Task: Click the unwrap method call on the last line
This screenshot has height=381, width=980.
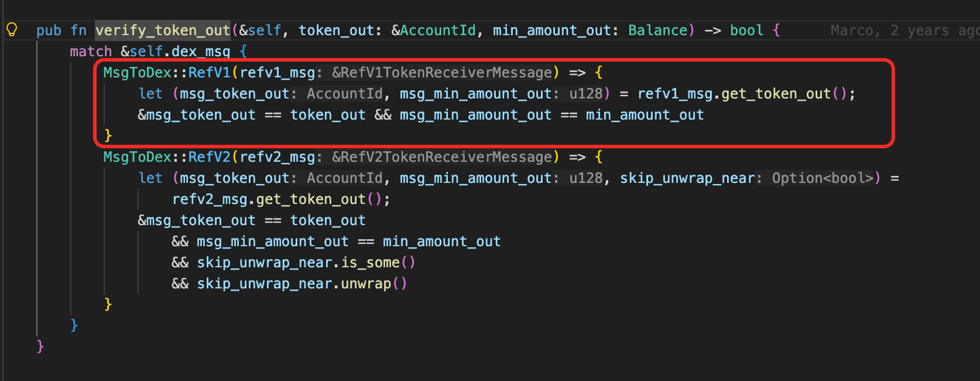Action: (366, 284)
